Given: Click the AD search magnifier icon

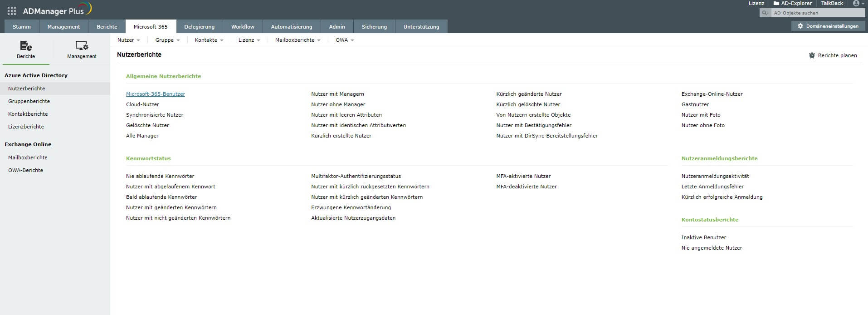Looking at the screenshot, I should click(765, 13).
